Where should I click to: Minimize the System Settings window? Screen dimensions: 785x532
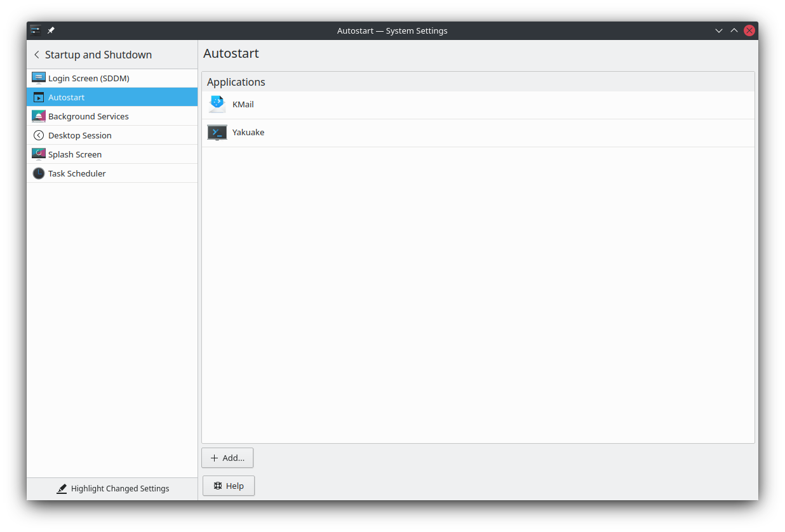(x=719, y=30)
